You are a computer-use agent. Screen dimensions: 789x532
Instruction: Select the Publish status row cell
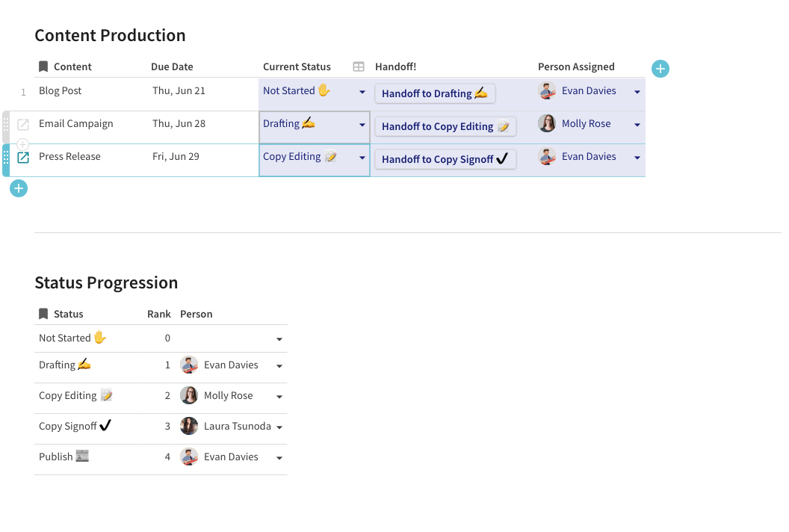[56, 457]
